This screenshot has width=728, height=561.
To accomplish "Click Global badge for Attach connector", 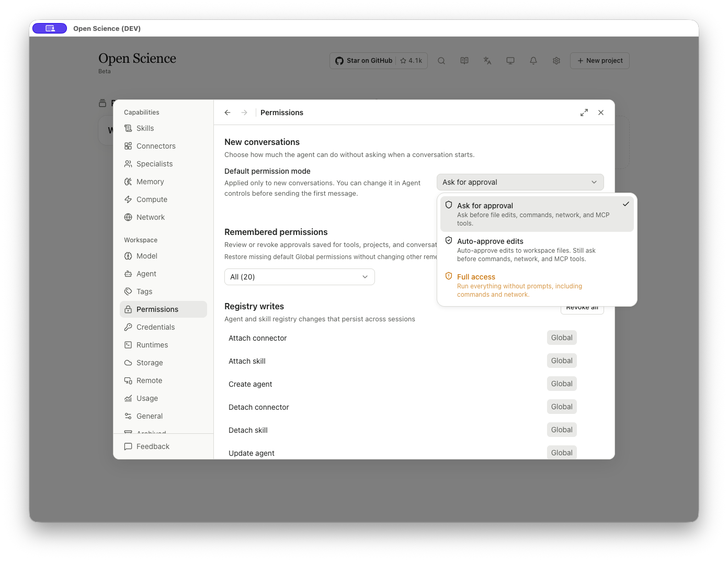I will (x=562, y=338).
